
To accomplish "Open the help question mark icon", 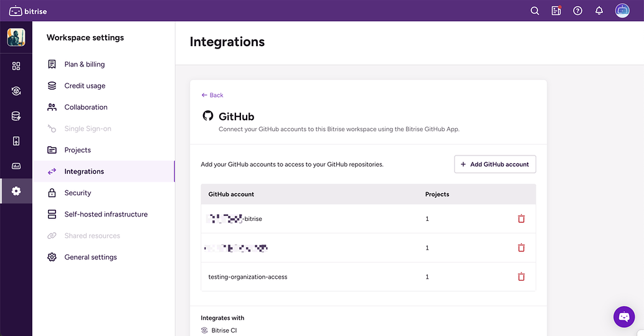I will (577, 11).
